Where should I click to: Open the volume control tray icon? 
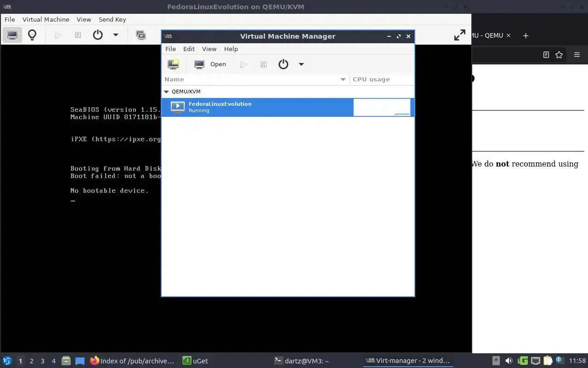509,361
